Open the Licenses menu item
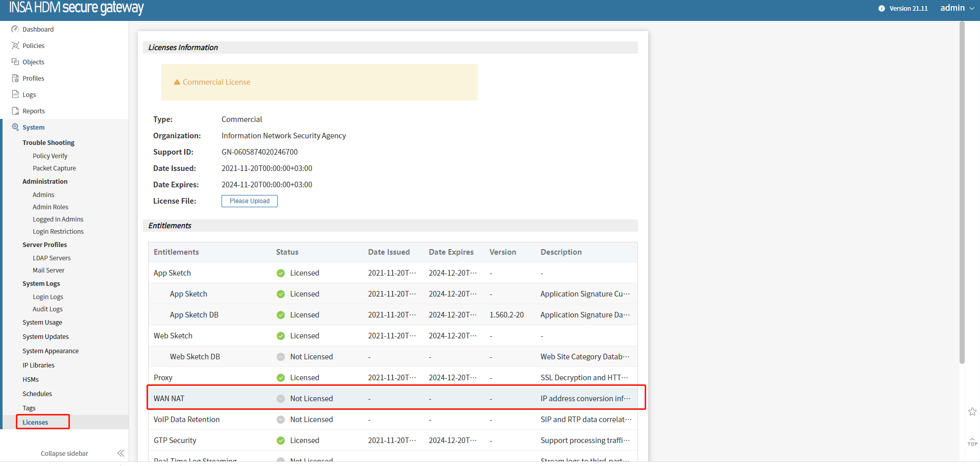980x466 pixels. [x=35, y=422]
